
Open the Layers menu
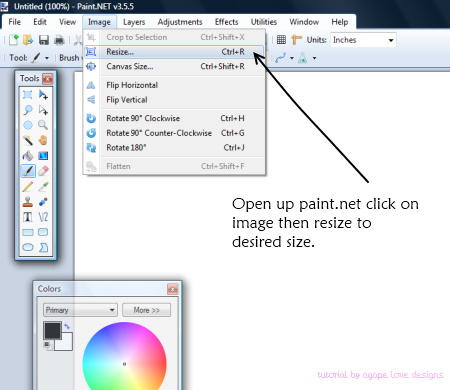click(x=134, y=22)
